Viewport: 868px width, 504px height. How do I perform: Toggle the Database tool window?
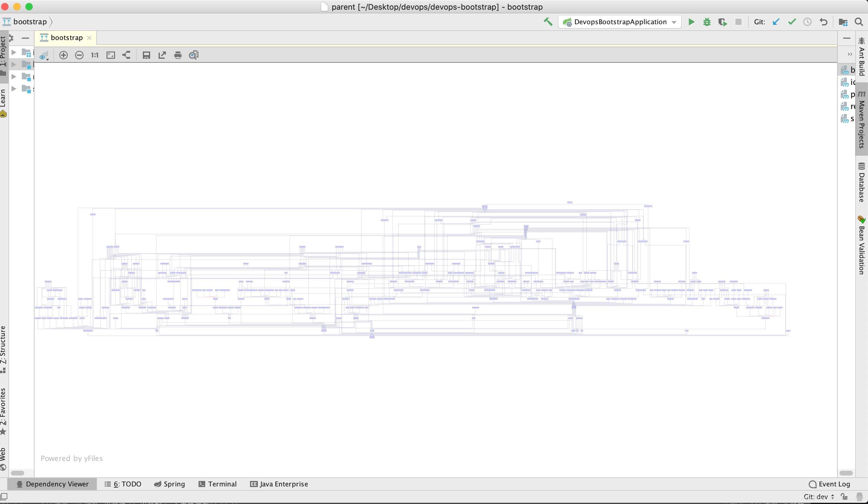pos(861,182)
